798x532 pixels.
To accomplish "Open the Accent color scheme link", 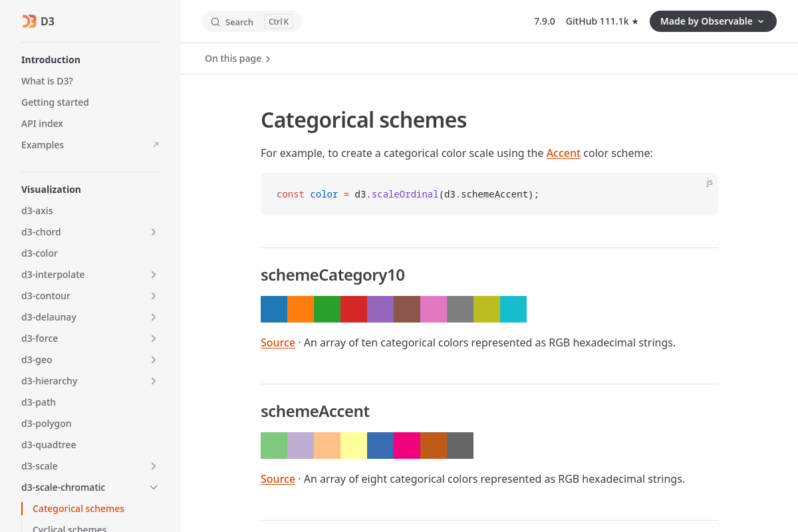I will [563, 153].
